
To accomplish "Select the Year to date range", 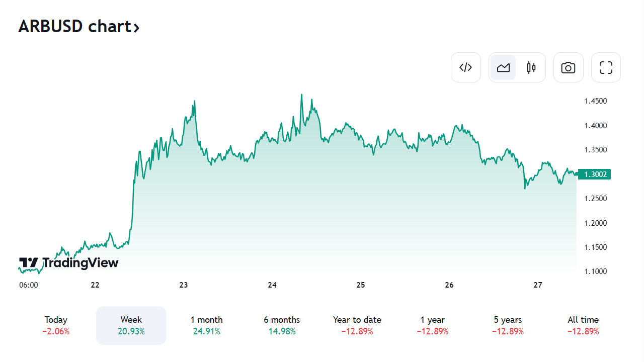I will click(x=357, y=325).
